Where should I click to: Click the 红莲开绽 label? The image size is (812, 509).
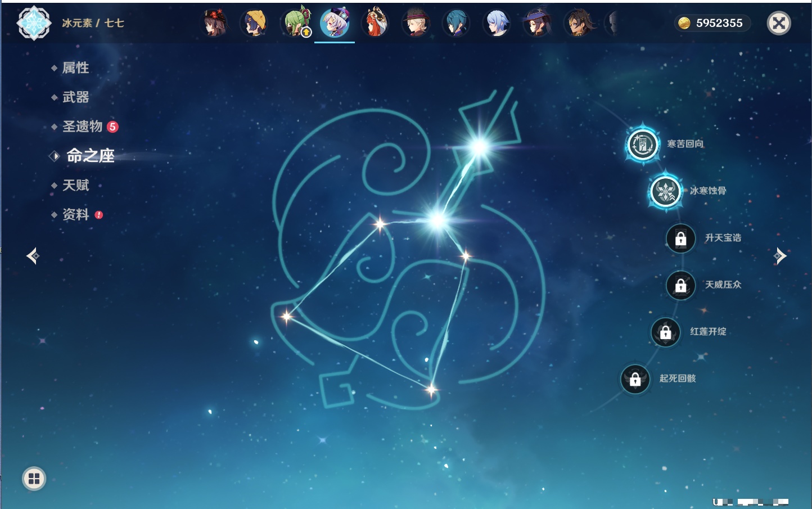point(709,332)
